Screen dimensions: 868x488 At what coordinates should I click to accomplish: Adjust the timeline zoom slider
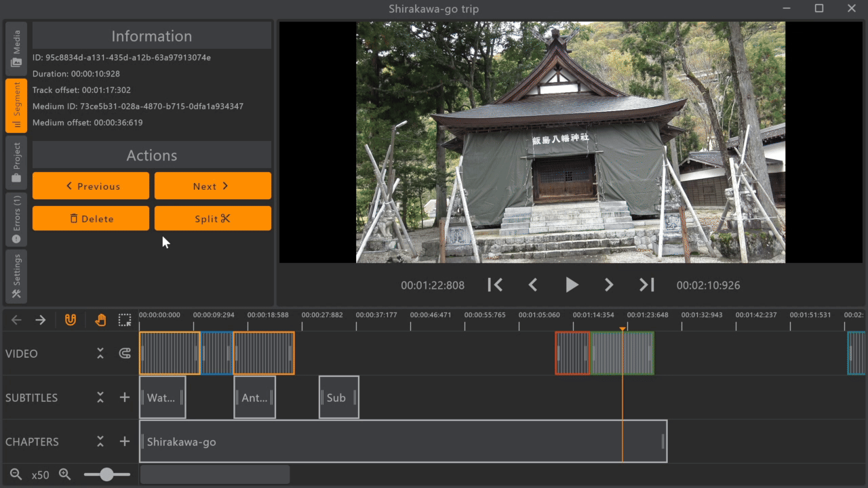[x=106, y=474]
